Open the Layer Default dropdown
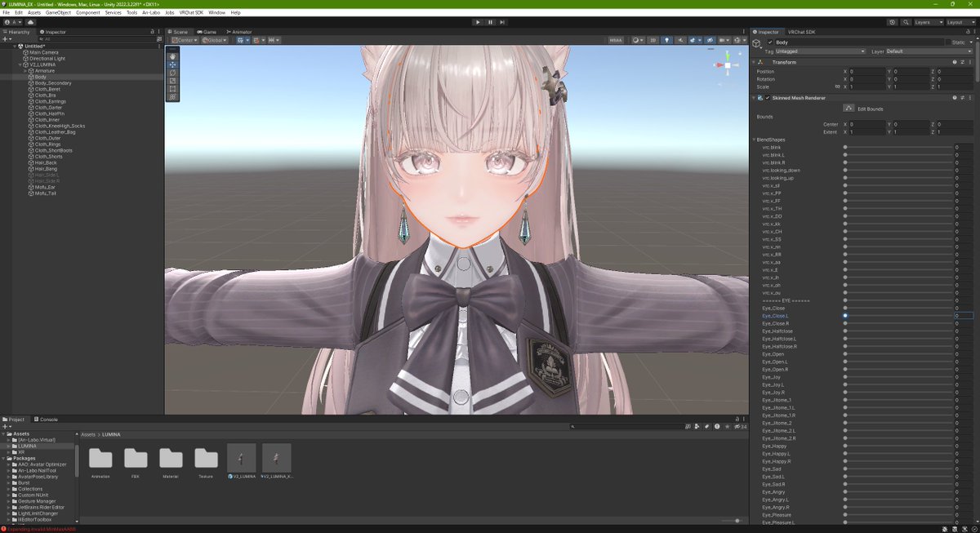 pos(929,51)
